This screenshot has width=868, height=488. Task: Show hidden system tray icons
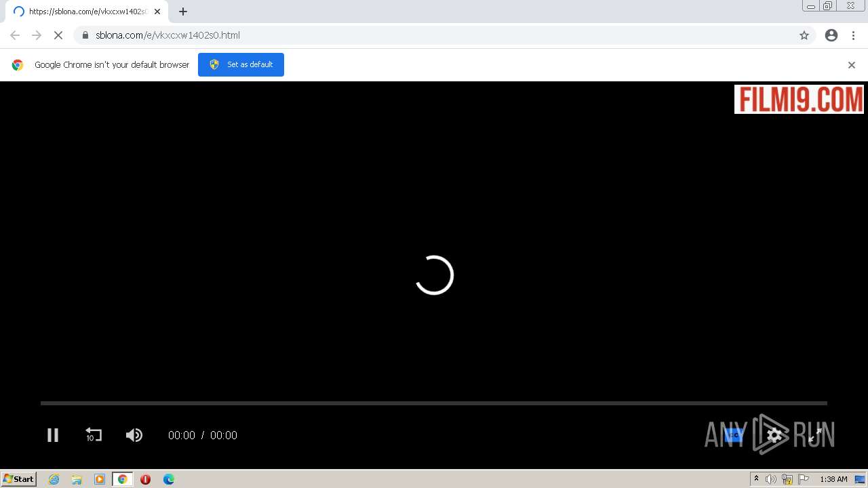pyautogui.click(x=756, y=479)
